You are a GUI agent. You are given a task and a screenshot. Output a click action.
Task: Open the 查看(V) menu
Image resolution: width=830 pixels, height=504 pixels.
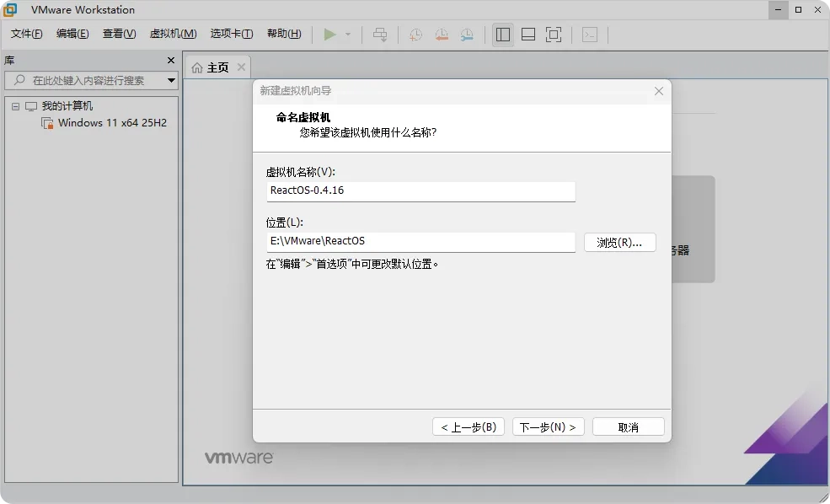click(119, 34)
